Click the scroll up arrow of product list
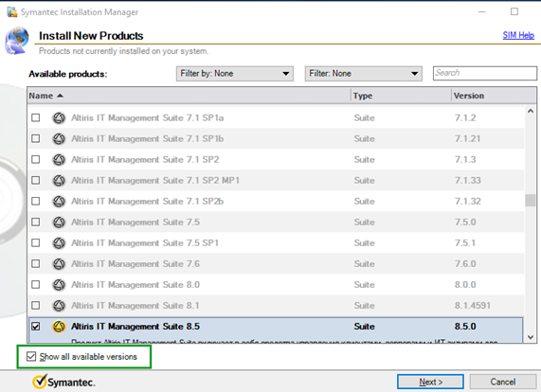 (531, 111)
